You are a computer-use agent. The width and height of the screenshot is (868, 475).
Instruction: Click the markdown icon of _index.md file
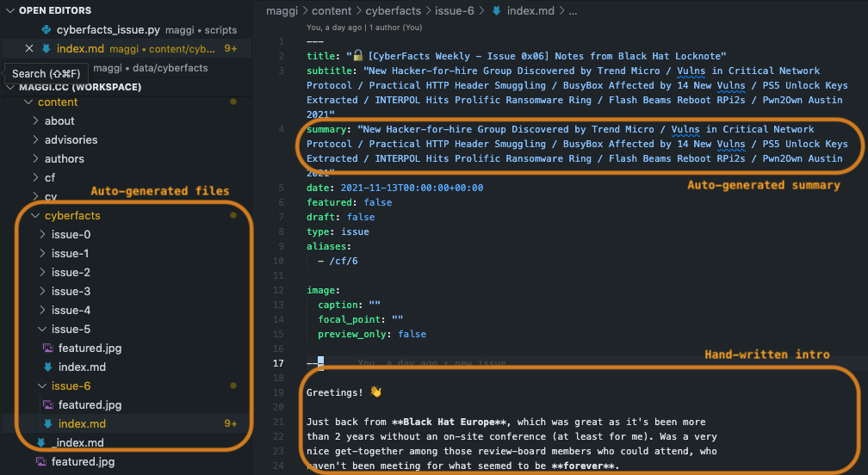pyautogui.click(x=40, y=443)
